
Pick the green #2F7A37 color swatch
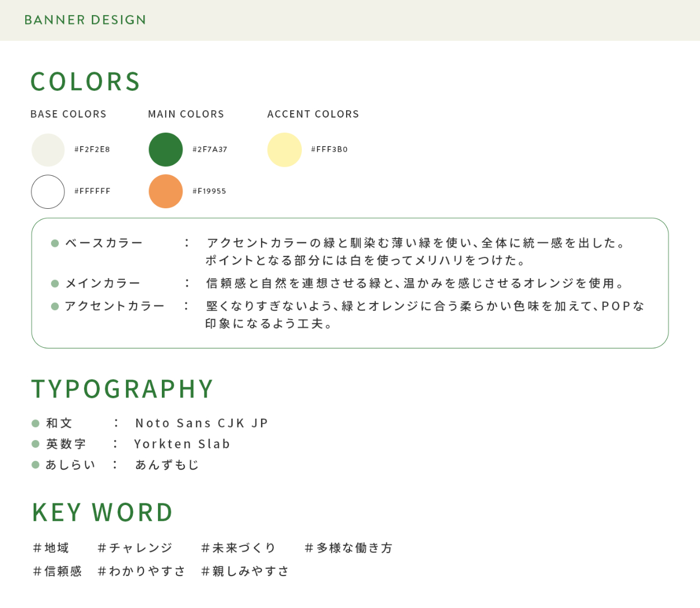pos(166,150)
